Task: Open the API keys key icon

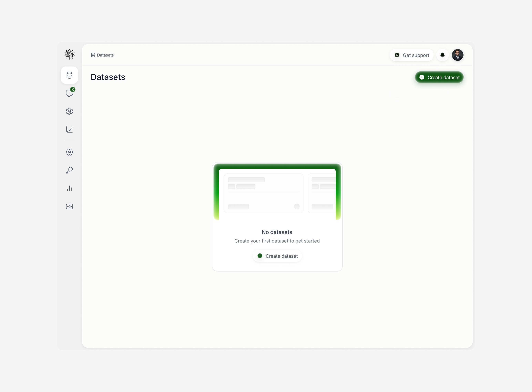Action: 69,170
